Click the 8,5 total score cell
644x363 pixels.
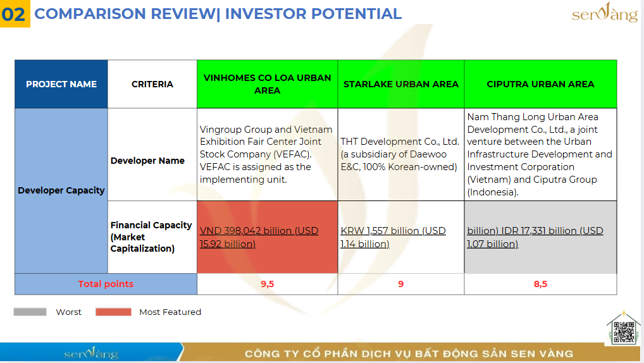point(540,284)
